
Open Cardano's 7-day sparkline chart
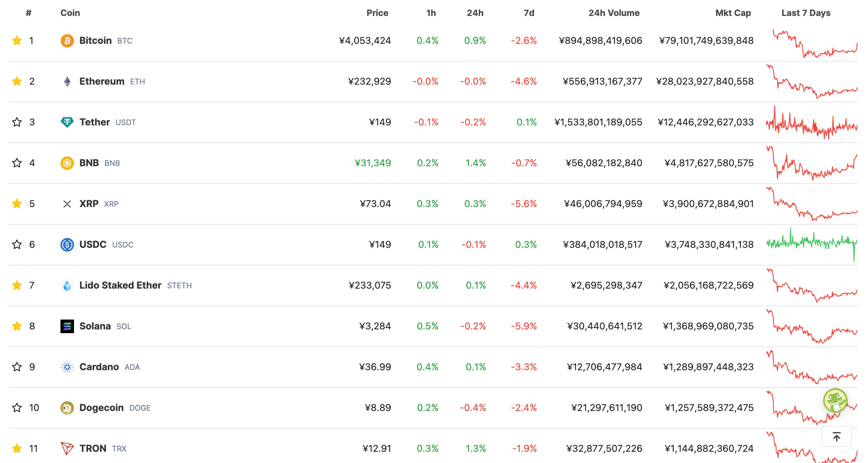coord(812,367)
